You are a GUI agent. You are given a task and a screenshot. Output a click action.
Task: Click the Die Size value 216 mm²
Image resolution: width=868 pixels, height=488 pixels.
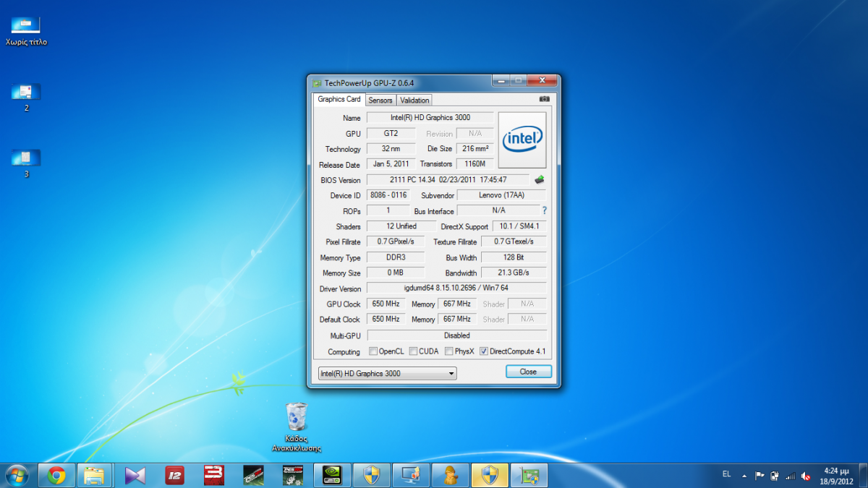tap(475, 148)
